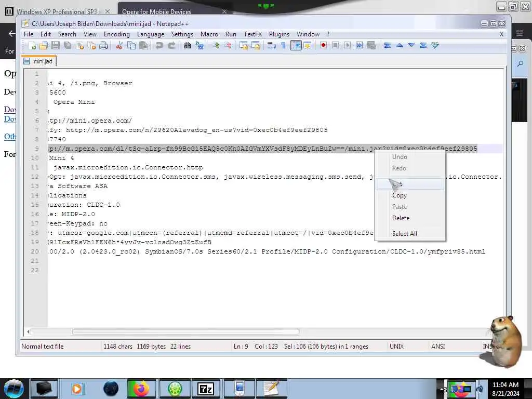Open 7-Zip from the taskbar
This screenshot has height=399, width=532.
[x=206, y=389]
